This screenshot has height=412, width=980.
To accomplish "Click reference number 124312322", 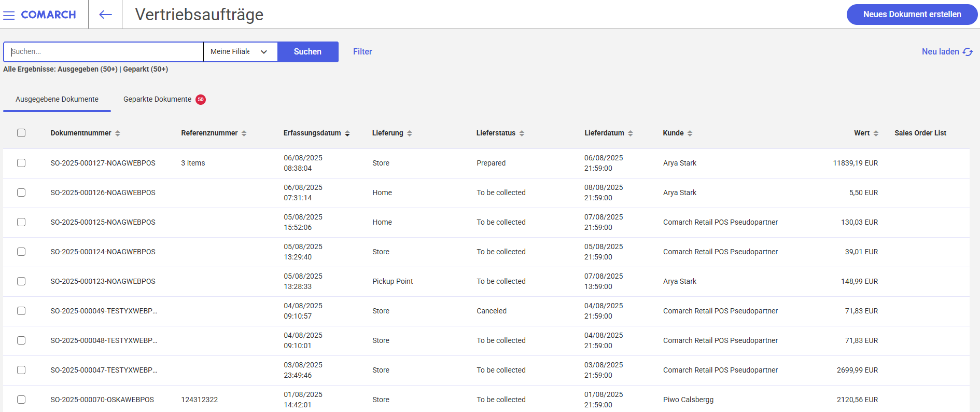I will 200,400.
